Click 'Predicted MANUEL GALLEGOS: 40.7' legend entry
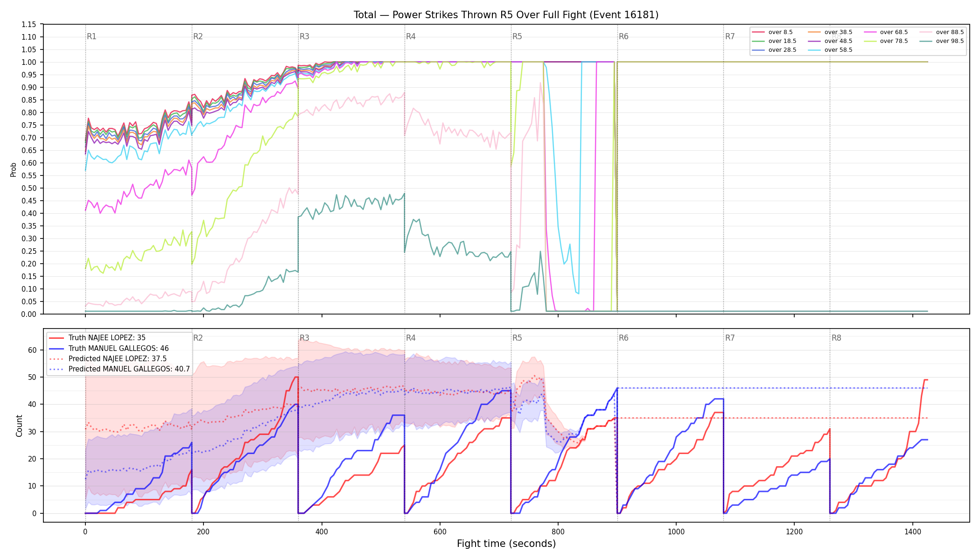Viewport: 980px width, 560px height. coord(119,369)
